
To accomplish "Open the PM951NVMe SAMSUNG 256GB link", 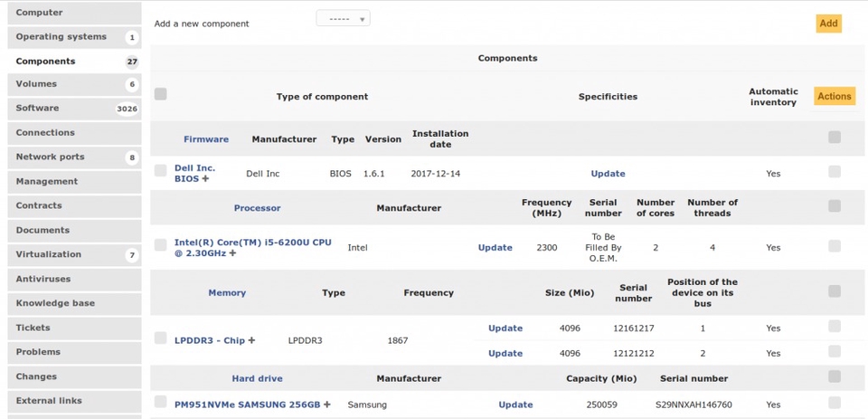I will pyautogui.click(x=247, y=405).
